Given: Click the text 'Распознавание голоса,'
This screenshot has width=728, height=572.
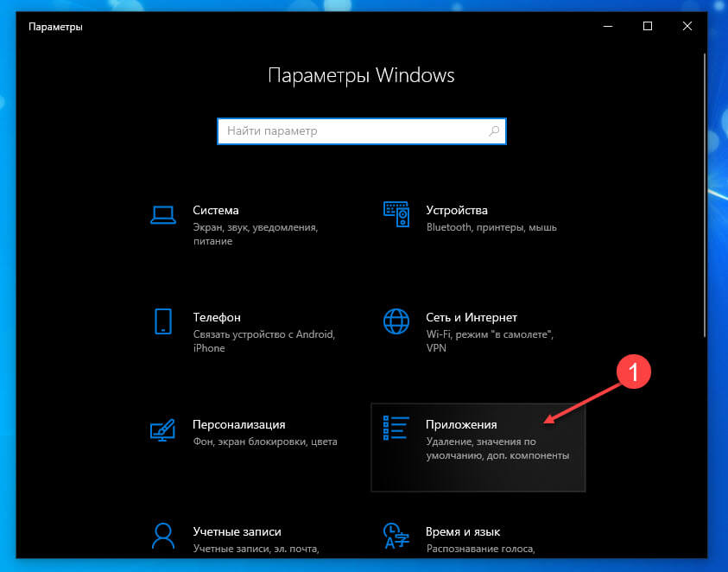Looking at the screenshot, I should [x=480, y=549].
